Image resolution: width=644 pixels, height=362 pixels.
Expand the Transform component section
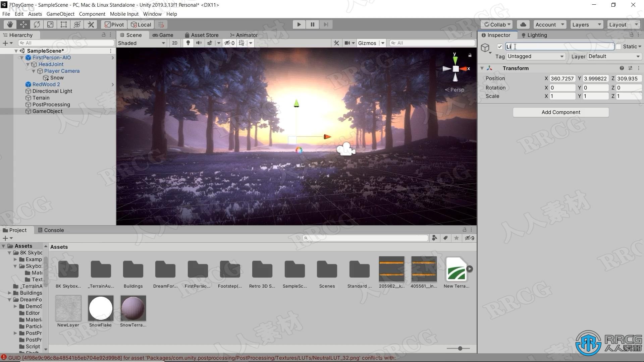pos(483,68)
